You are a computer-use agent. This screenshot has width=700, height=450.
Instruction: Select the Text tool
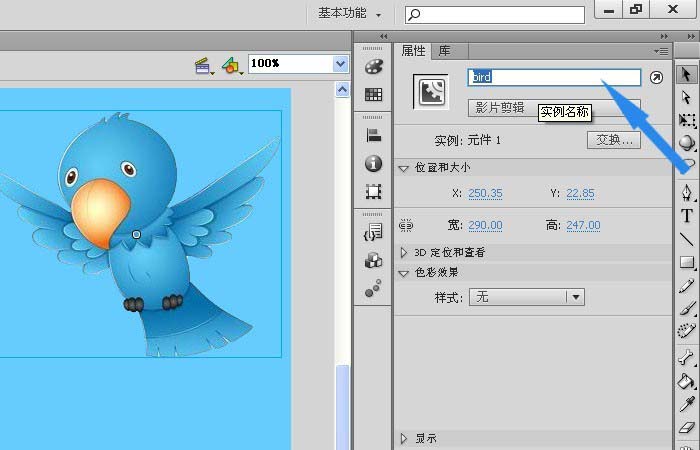pos(687,216)
